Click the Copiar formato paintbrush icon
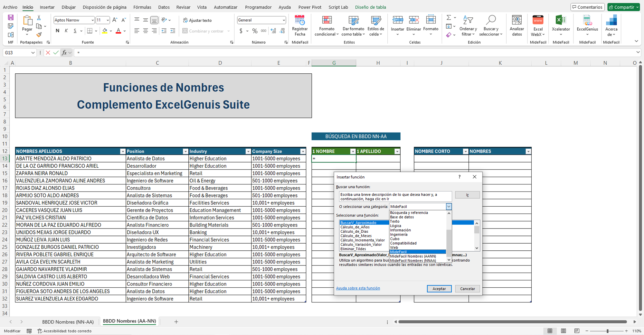Screen dimensions: 644x335 click(39, 34)
